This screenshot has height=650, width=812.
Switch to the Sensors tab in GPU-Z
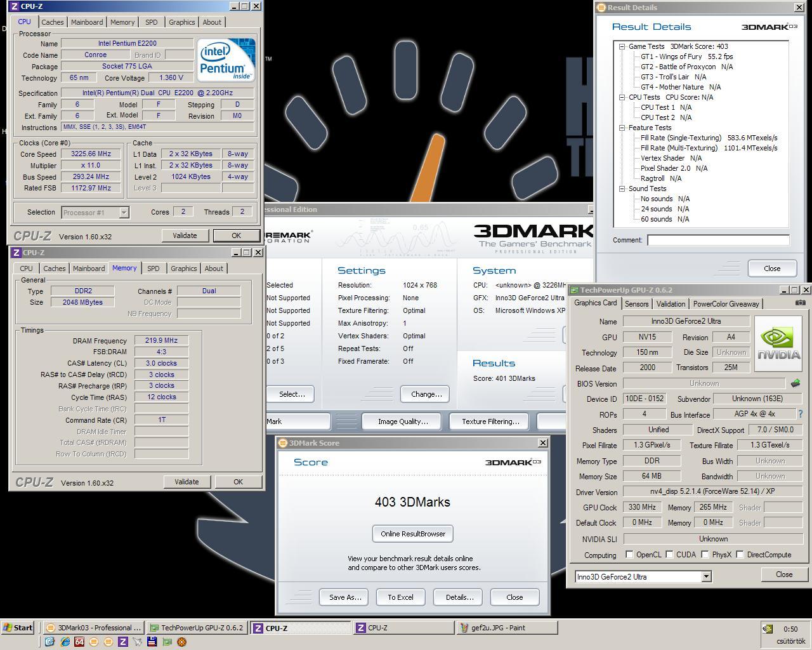pyautogui.click(x=636, y=304)
